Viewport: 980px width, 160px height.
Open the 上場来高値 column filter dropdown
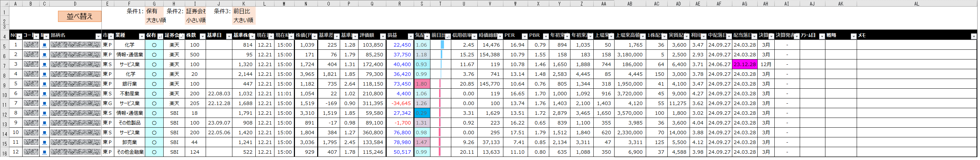(643, 36)
